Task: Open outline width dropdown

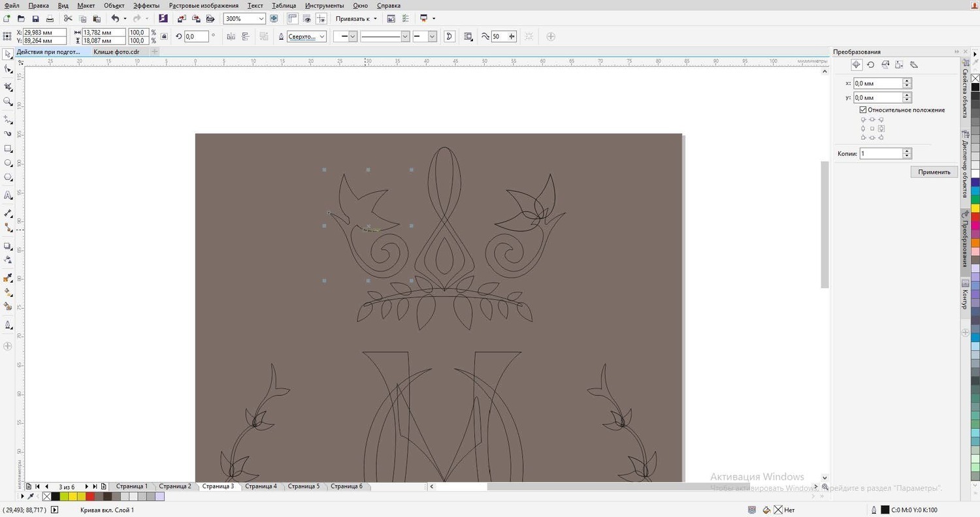Action: coord(321,37)
